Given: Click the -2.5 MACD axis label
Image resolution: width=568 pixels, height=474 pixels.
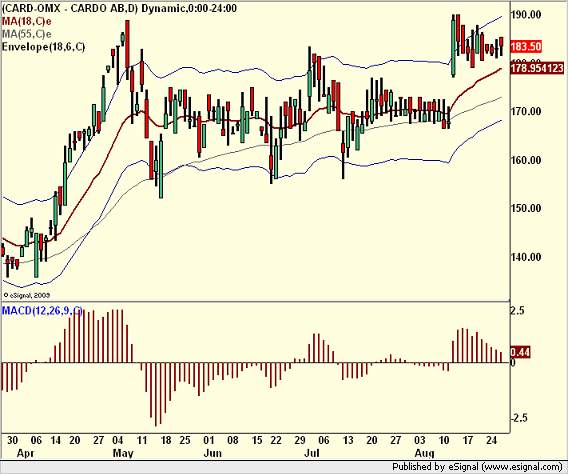Looking at the screenshot, I should click(519, 418).
